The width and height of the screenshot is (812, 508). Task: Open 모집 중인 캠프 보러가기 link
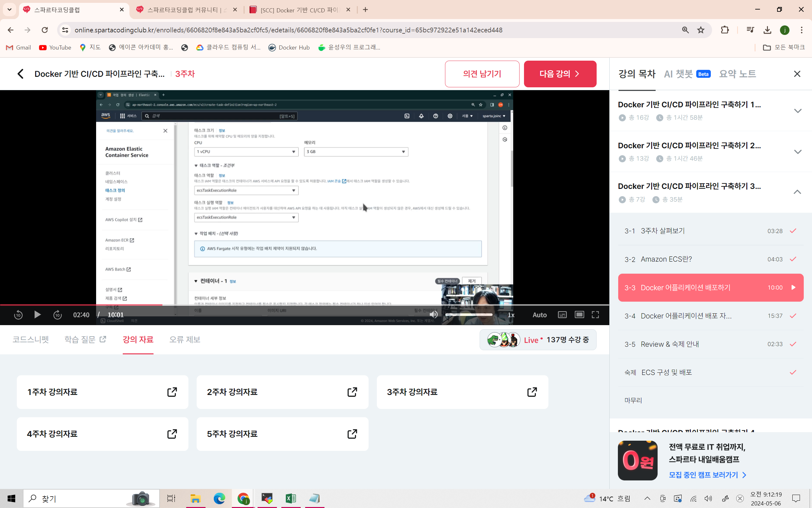(707, 475)
